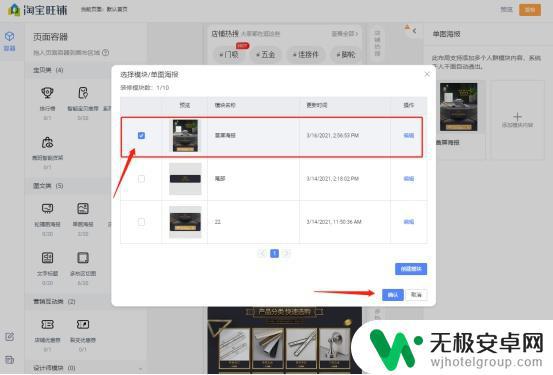The height and width of the screenshot is (375, 553).
Task: Click the blue create module button
Action: click(x=411, y=269)
